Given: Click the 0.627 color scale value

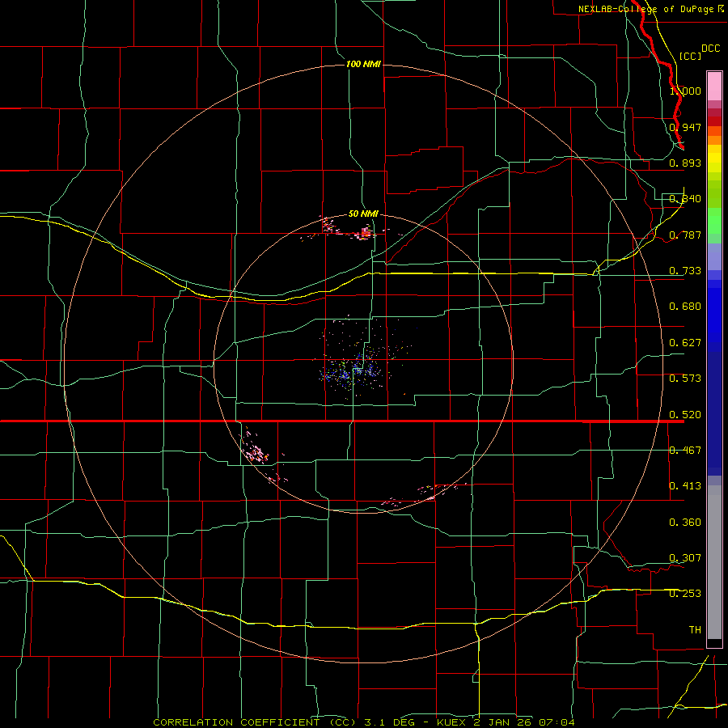Looking at the screenshot, I should click(685, 343).
